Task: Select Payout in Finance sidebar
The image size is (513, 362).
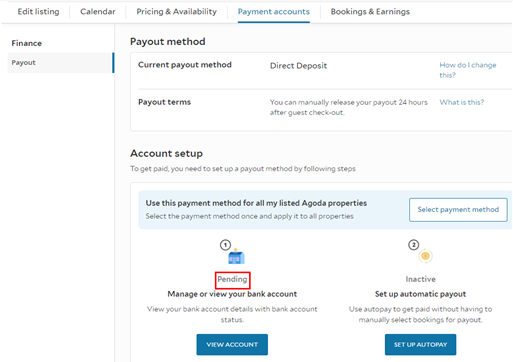Action: coord(60,63)
